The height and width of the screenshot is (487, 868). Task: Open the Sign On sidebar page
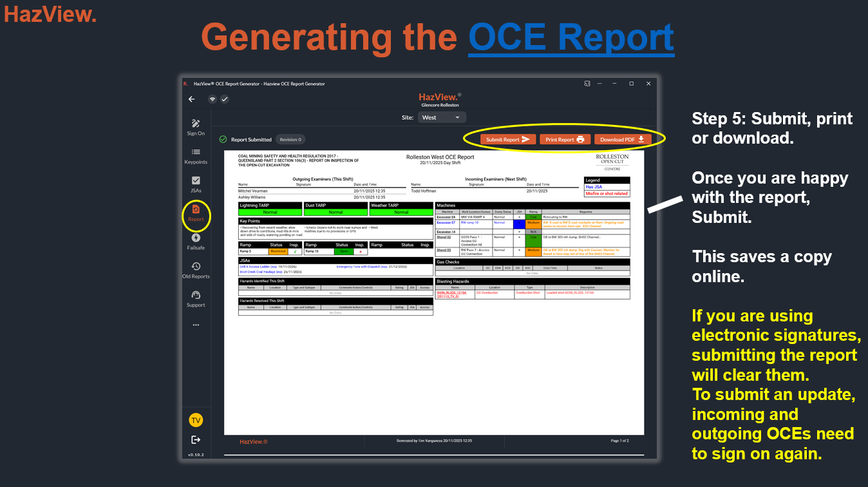coord(196,127)
